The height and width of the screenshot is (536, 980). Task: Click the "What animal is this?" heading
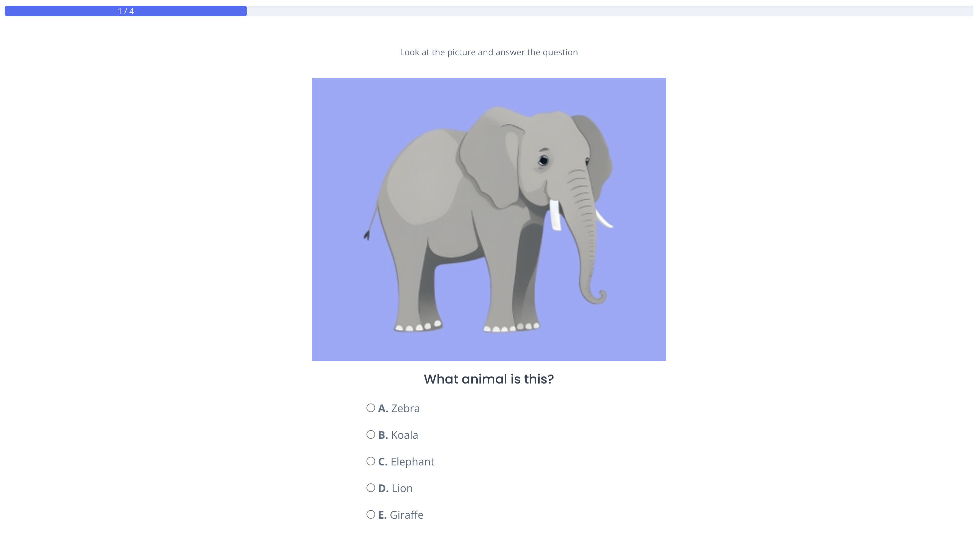489,379
